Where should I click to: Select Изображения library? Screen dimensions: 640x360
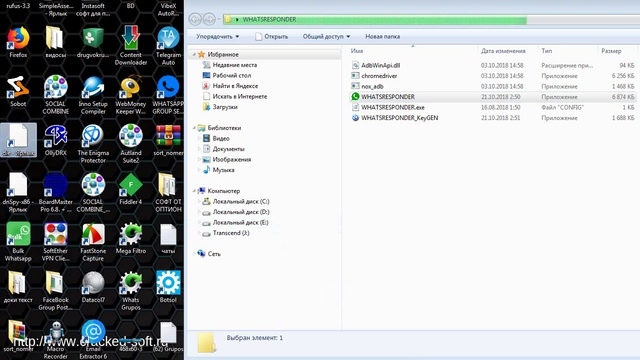(x=231, y=160)
